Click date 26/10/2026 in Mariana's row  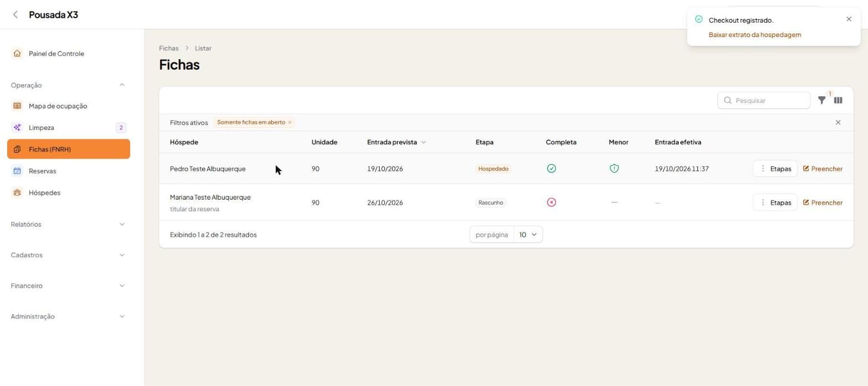coord(385,202)
